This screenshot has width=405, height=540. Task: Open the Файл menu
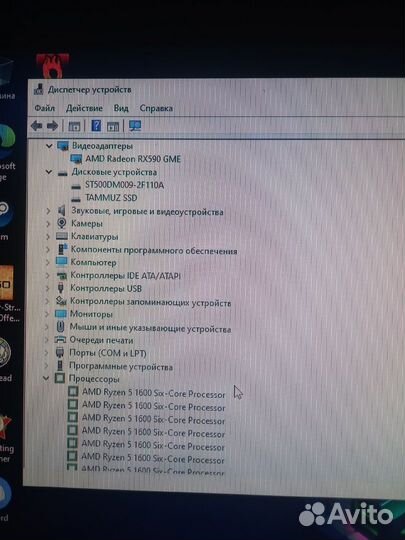pyautogui.click(x=44, y=108)
